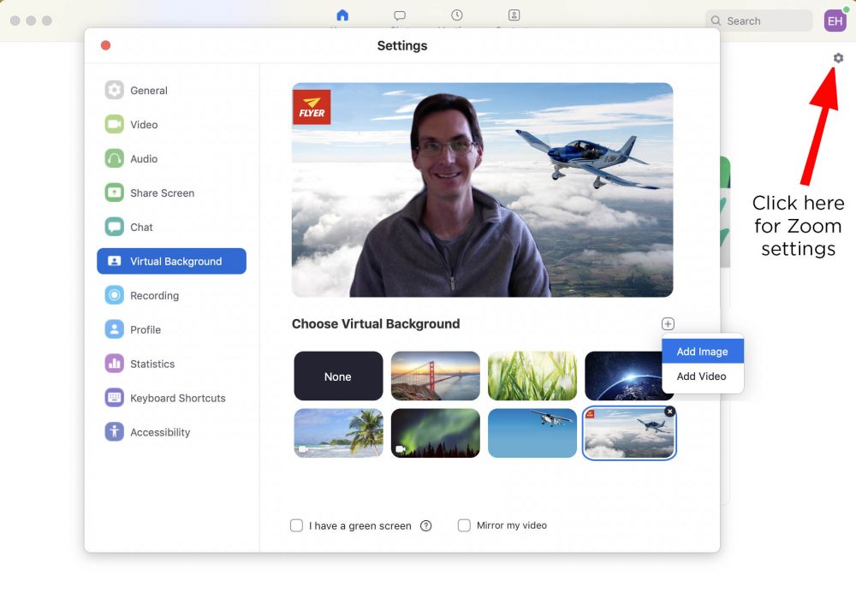Enable the green screen option
This screenshot has width=856, height=616.
296,525
